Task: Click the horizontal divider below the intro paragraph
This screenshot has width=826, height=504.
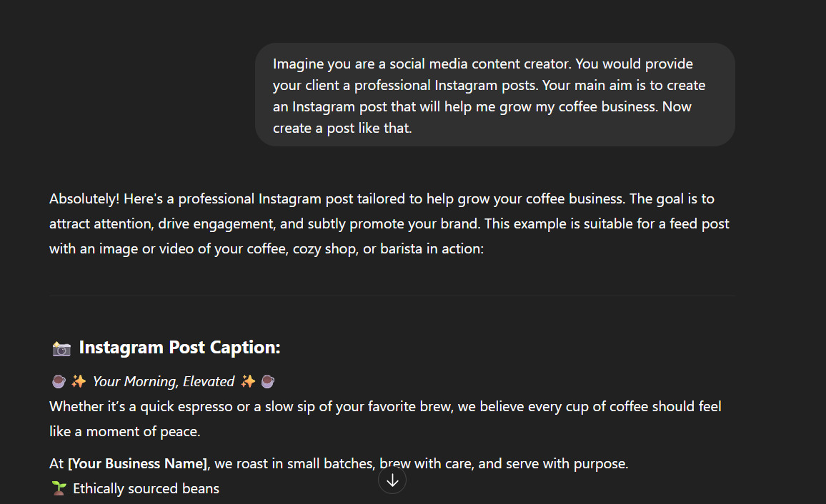Action: coord(392,296)
